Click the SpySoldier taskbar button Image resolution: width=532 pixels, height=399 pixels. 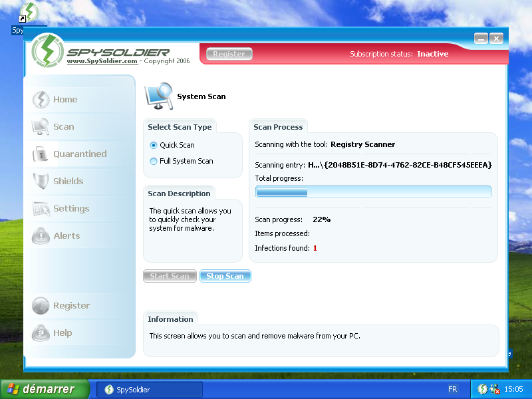(150, 390)
